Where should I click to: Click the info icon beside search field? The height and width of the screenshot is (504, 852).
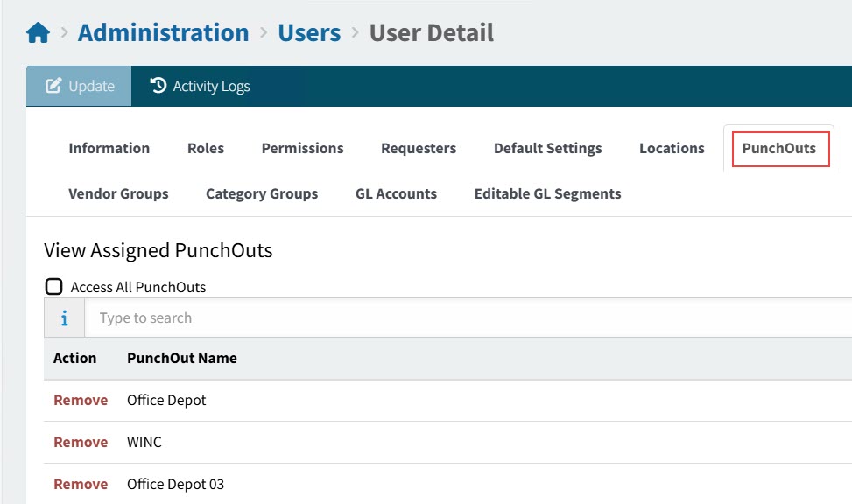[x=64, y=318]
